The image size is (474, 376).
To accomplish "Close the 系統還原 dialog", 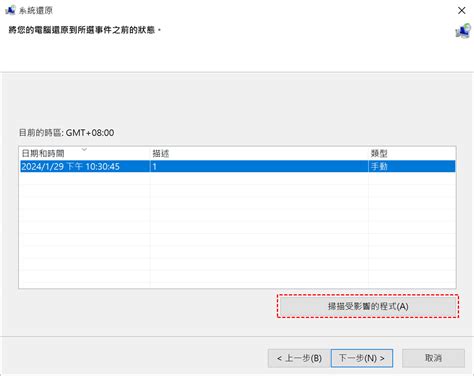I will 462,11.
